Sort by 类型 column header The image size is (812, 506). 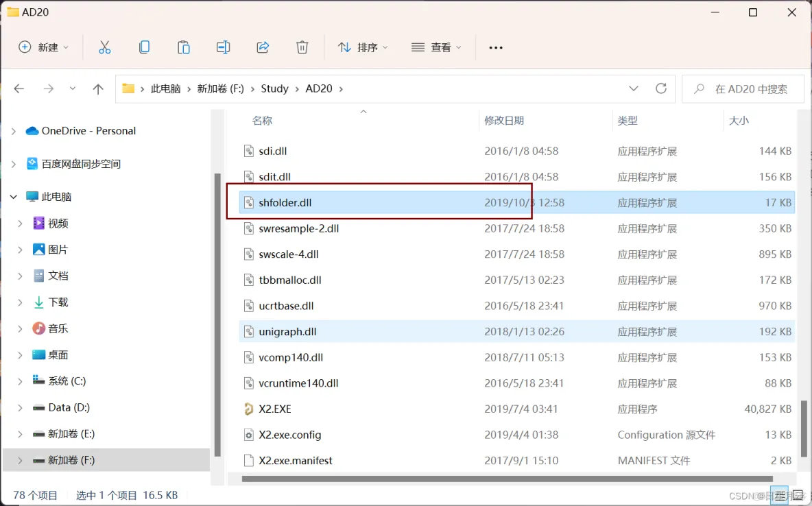(628, 121)
